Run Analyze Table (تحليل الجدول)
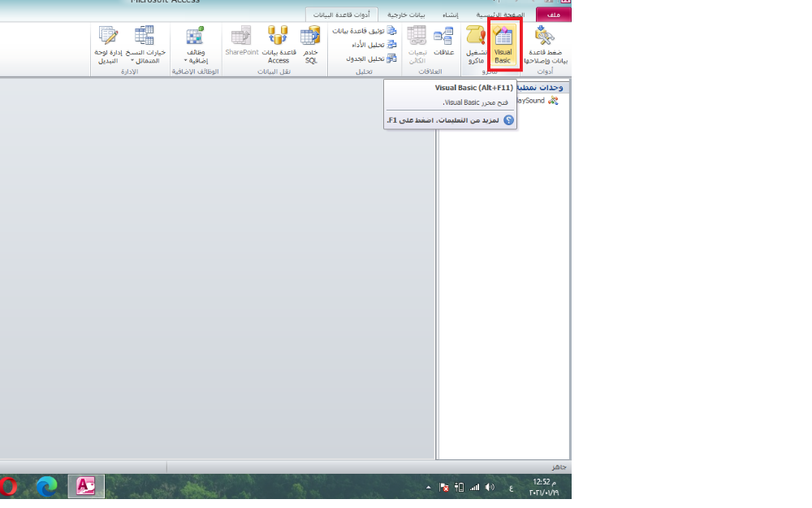This screenshot has width=812, height=508. (371, 59)
